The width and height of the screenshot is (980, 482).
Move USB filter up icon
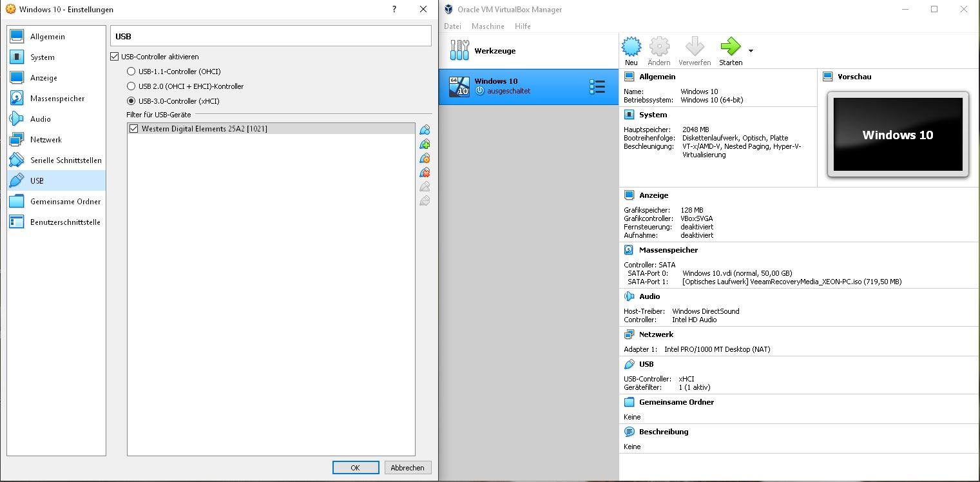click(x=425, y=186)
